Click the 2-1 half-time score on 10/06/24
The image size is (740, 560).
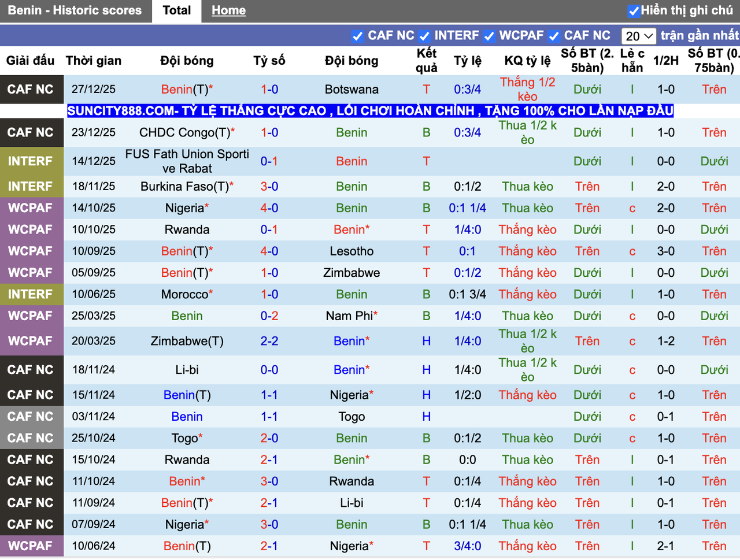point(666,546)
